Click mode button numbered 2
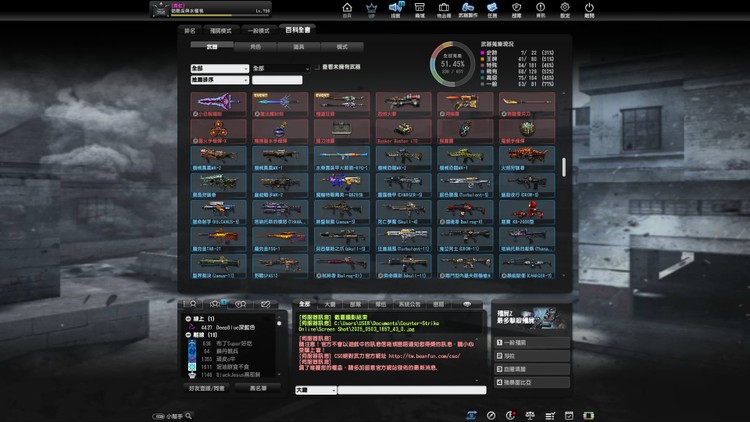This screenshot has height=422, width=750. pyautogui.click(x=532, y=356)
